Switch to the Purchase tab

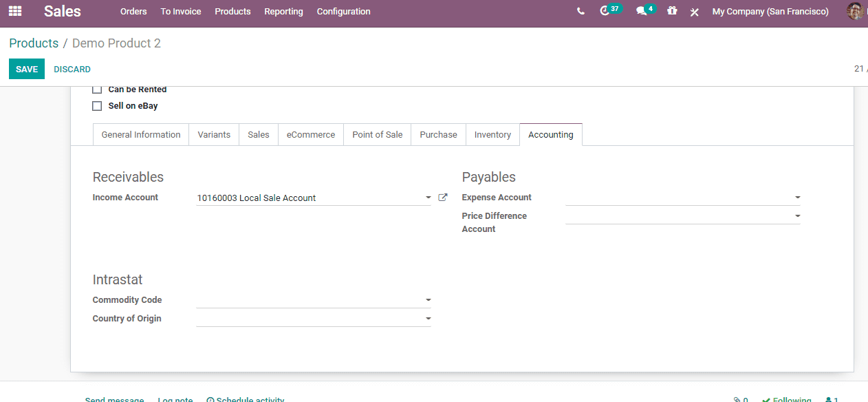(438, 135)
